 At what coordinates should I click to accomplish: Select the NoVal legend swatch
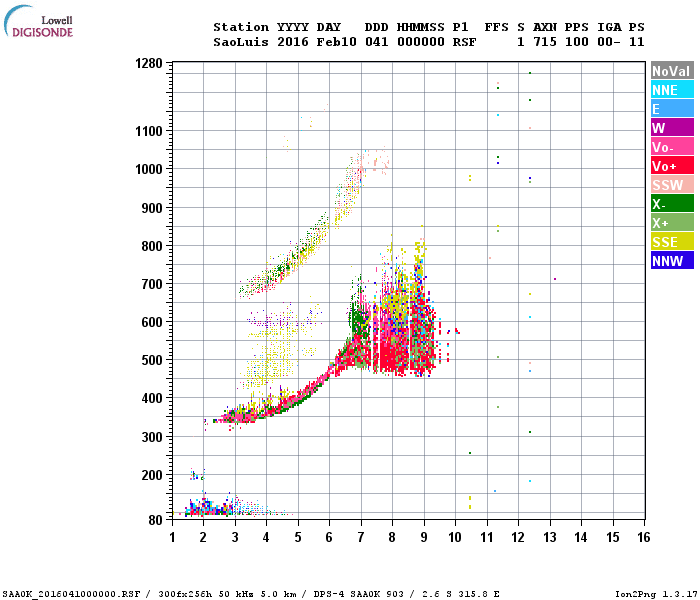pos(672,71)
